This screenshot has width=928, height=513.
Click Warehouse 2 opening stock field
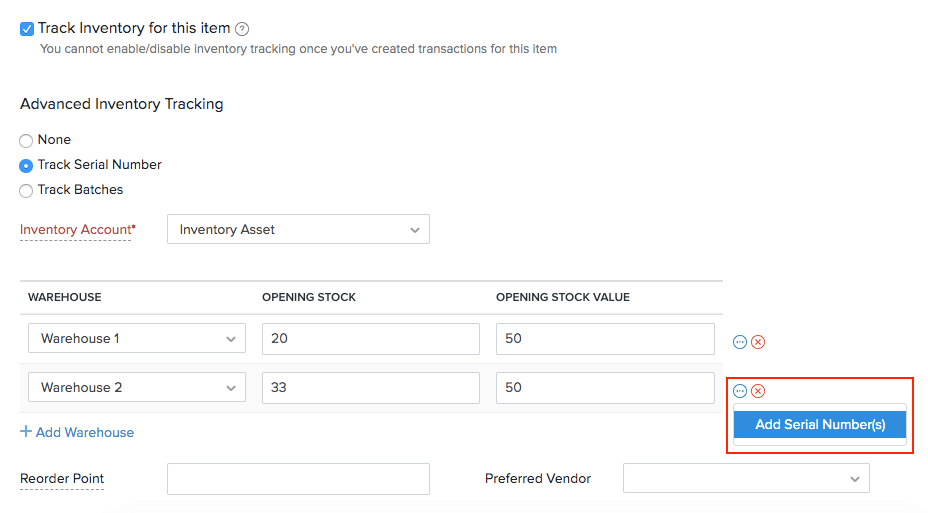[x=370, y=387]
